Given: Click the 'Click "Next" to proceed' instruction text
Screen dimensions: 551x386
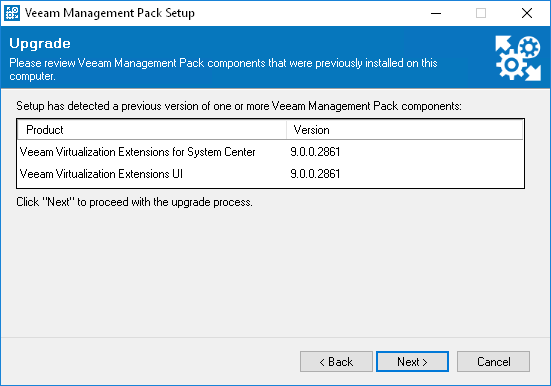Looking at the screenshot, I should click(x=134, y=202).
